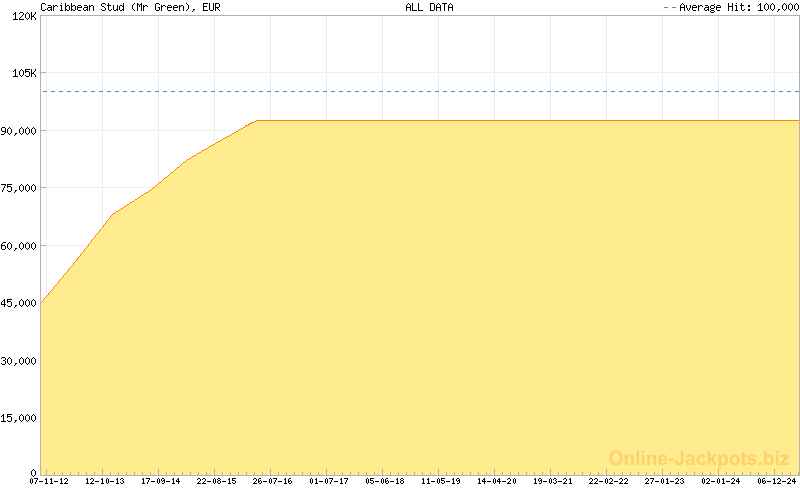The width and height of the screenshot is (800, 490).
Task: Click the 15,000 y-axis value label
Action: [19, 418]
